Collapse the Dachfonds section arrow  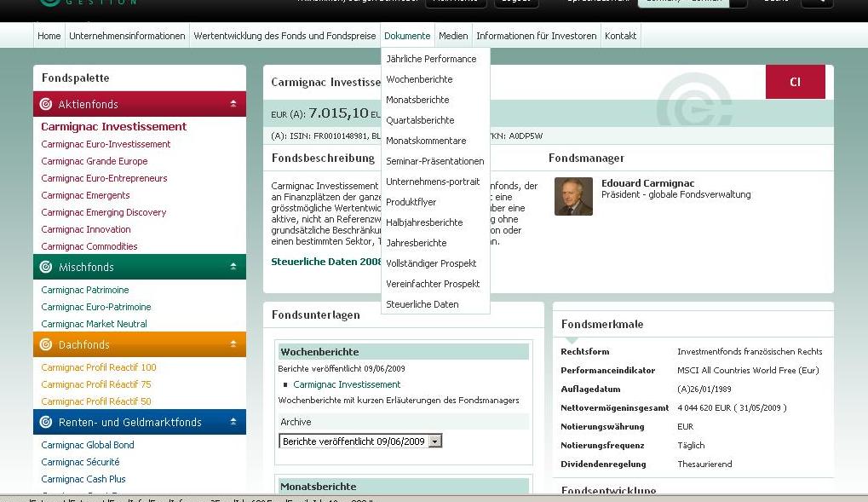tap(233, 344)
